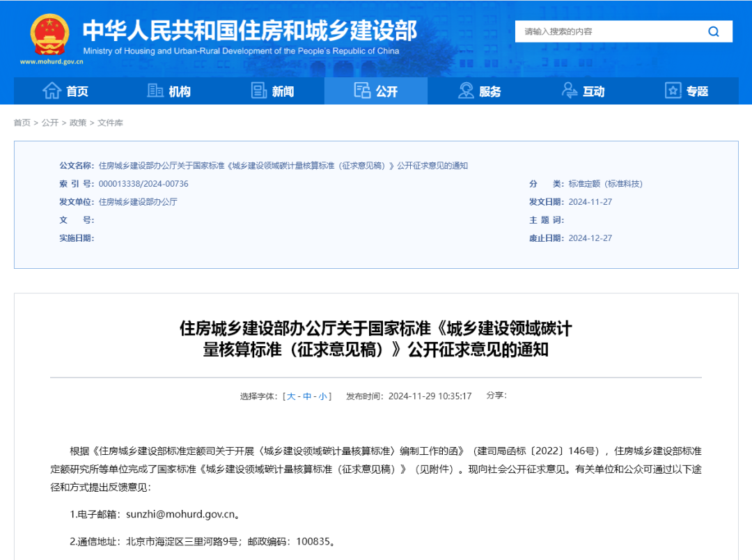Switch to the 公开 navigation tab
Viewport: 752px width, 560px height.
(376, 91)
